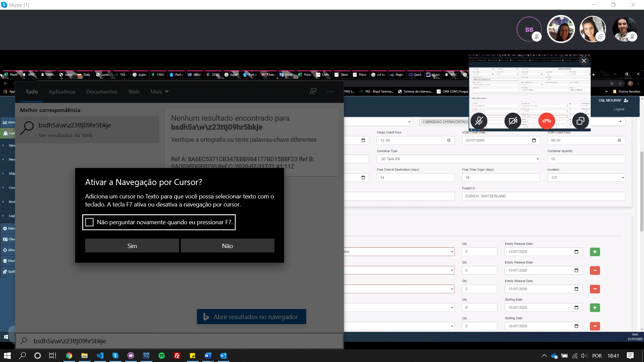Open Container Type dropdown showing 20' Tank

(x=458, y=159)
